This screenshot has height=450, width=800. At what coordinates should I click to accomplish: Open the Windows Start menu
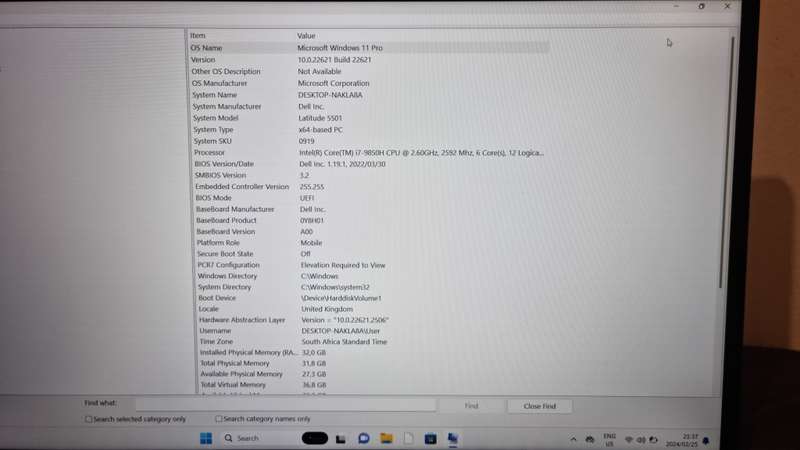[x=206, y=438]
